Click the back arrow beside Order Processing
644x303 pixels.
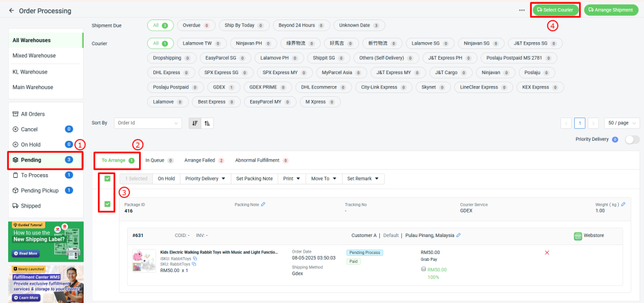pyautogui.click(x=11, y=11)
